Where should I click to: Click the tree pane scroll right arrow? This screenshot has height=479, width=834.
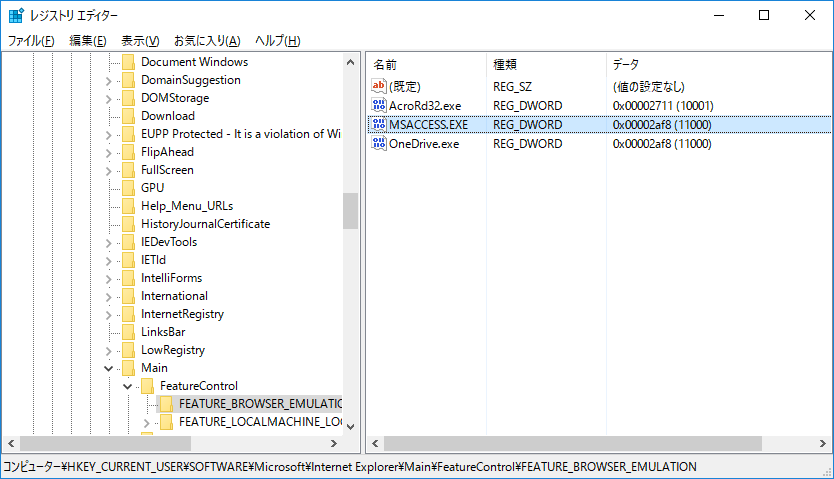tap(333, 443)
